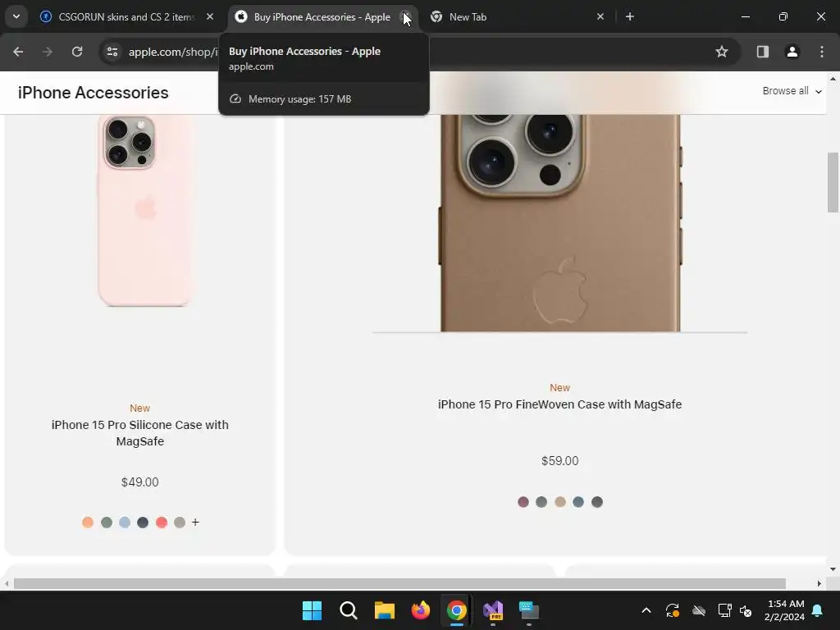Click the scroll-down arrow of the page

[x=833, y=569]
